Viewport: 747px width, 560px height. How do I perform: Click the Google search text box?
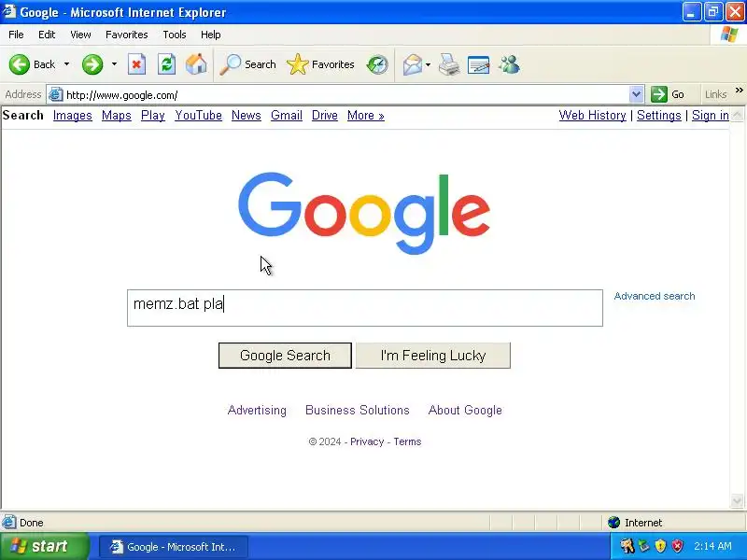coord(365,308)
